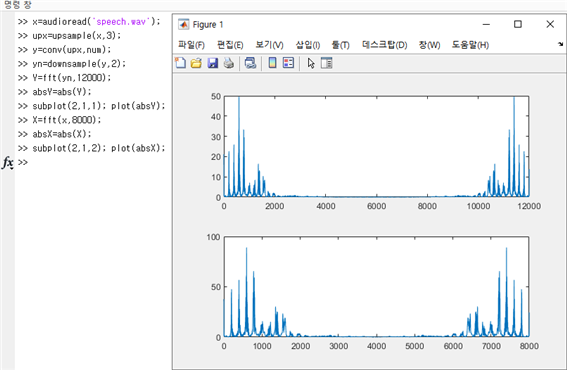Click the upper subplot axes with 12000 range

(376, 147)
